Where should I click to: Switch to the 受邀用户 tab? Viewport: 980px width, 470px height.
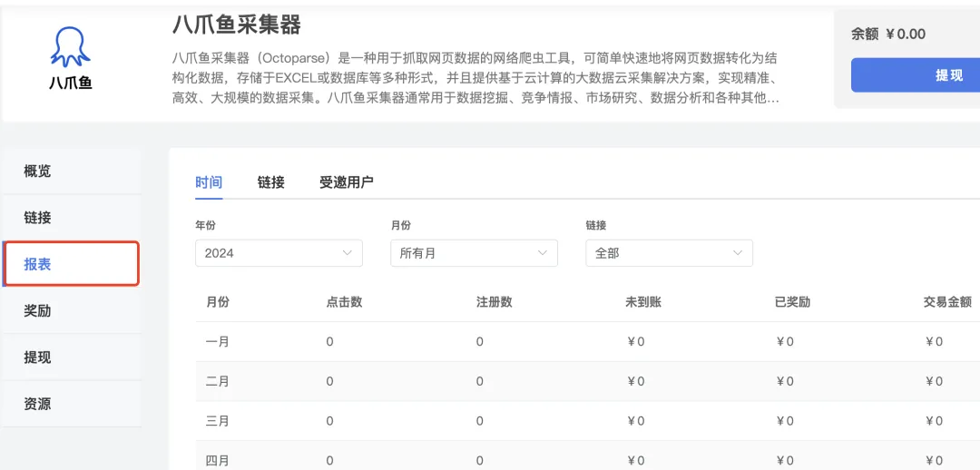347,182
